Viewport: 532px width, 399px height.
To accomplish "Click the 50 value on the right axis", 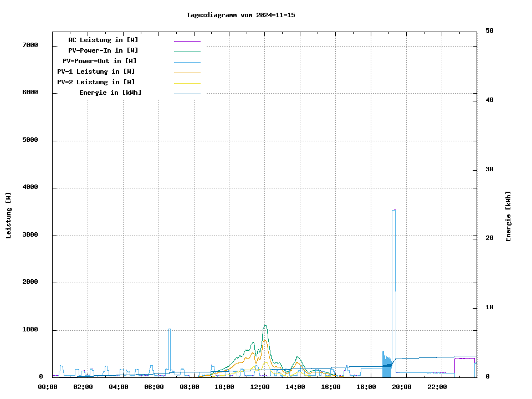I will tap(489, 31).
